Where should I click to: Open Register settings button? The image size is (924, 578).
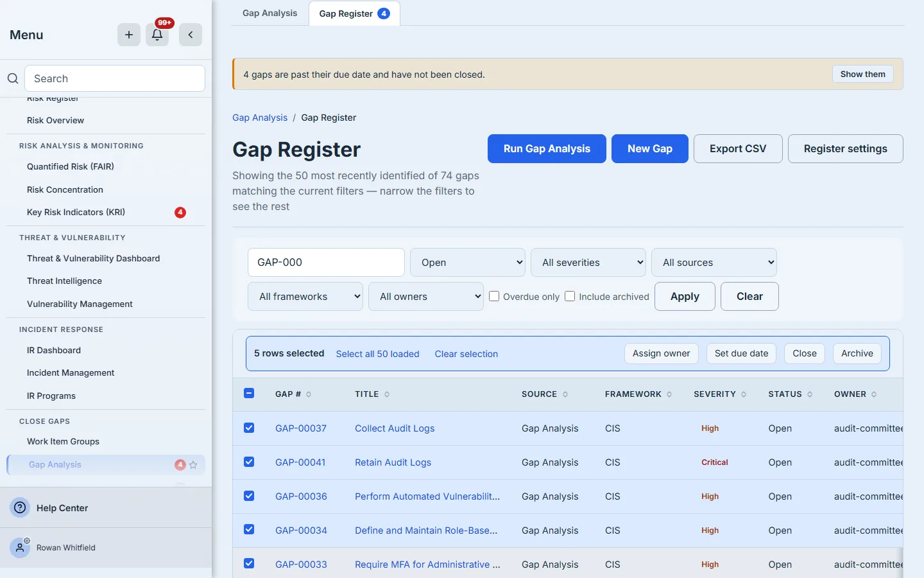tap(846, 148)
